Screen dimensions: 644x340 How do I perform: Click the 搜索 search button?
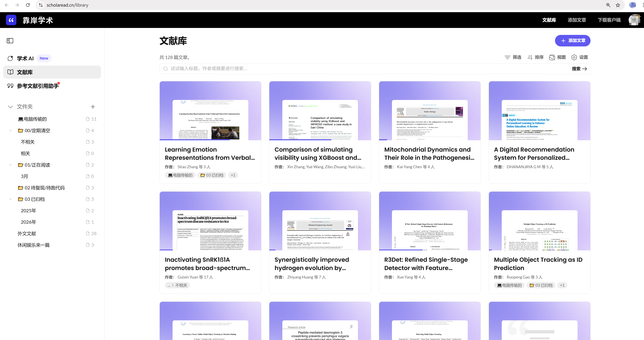pyautogui.click(x=579, y=69)
